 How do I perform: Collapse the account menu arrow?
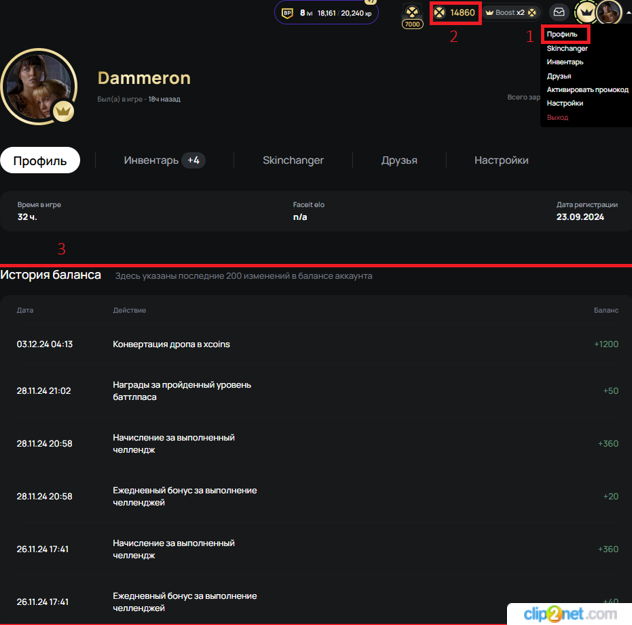click(x=628, y=12)
